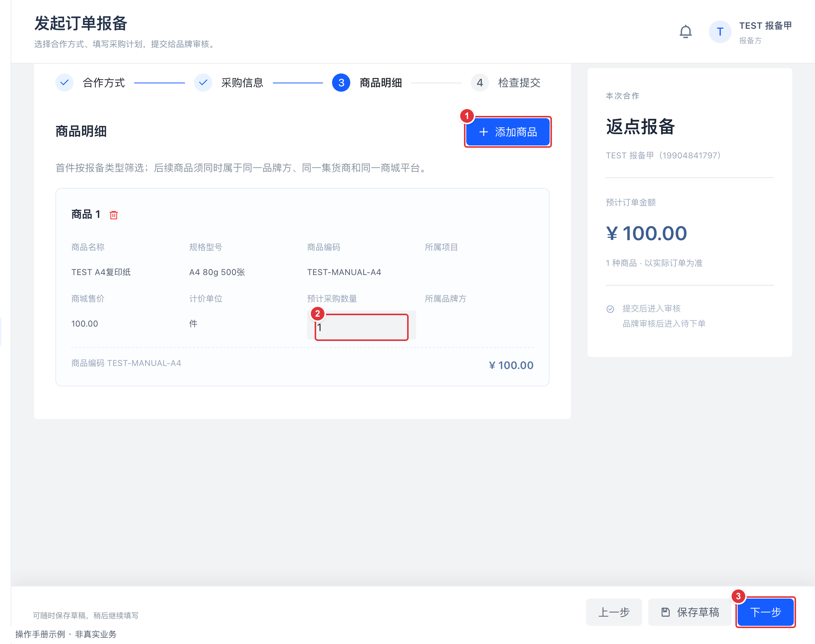815x644 pixels.
Task: Click 1 种商品 · 以实际订单为准 note
Action: (x=654, y=263)
